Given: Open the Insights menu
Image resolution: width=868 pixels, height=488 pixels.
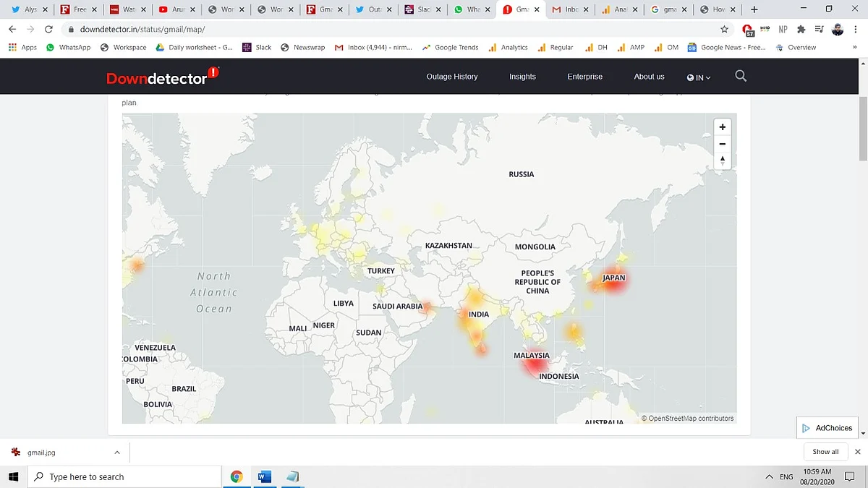Looking at the screenshot, I should pos(522,77).
